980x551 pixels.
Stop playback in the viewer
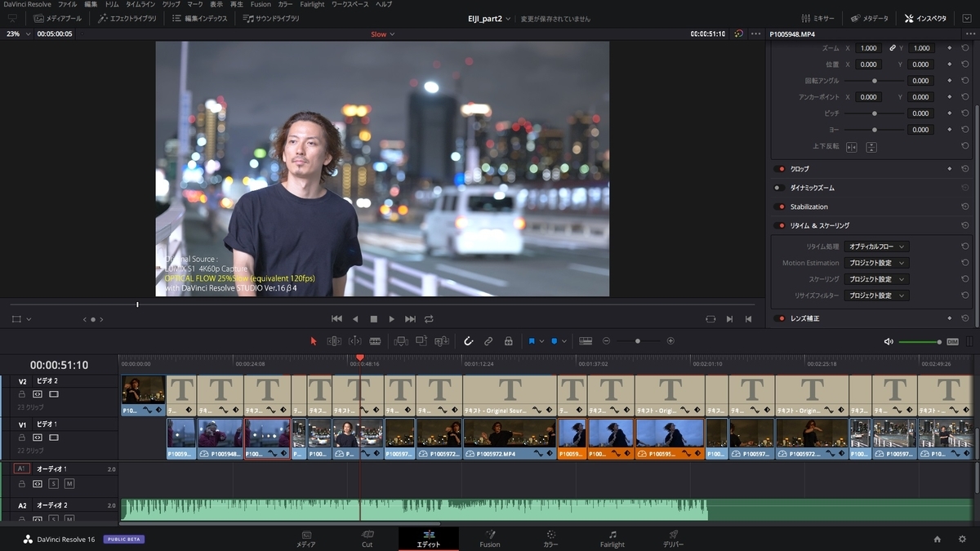tap(374, 319)
